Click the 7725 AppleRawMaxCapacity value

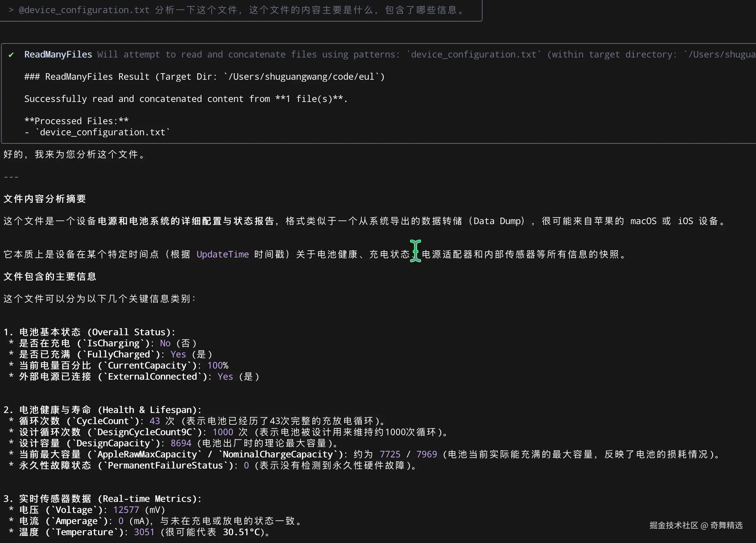(x=390, y=454)
